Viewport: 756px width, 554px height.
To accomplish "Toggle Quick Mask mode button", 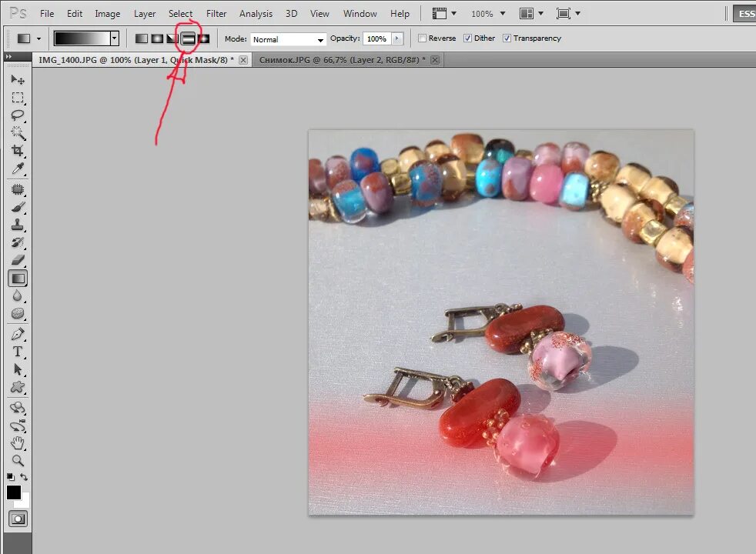I will [18, 519].
